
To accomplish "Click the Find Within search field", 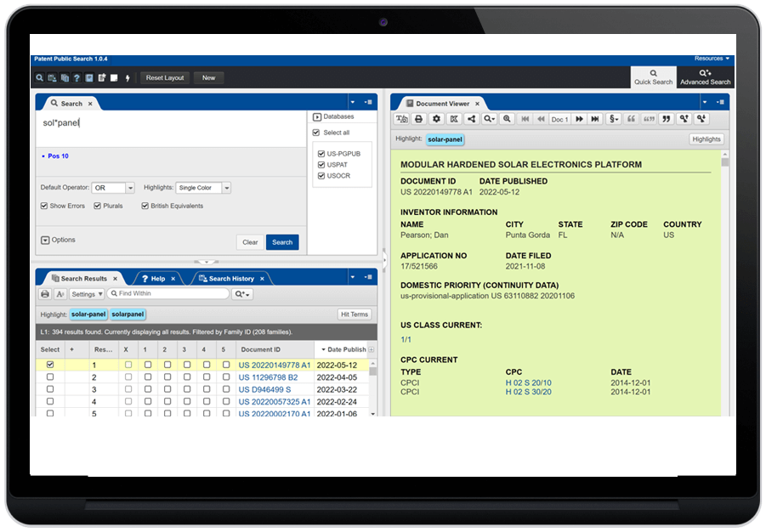I will [x=170, y=294].
